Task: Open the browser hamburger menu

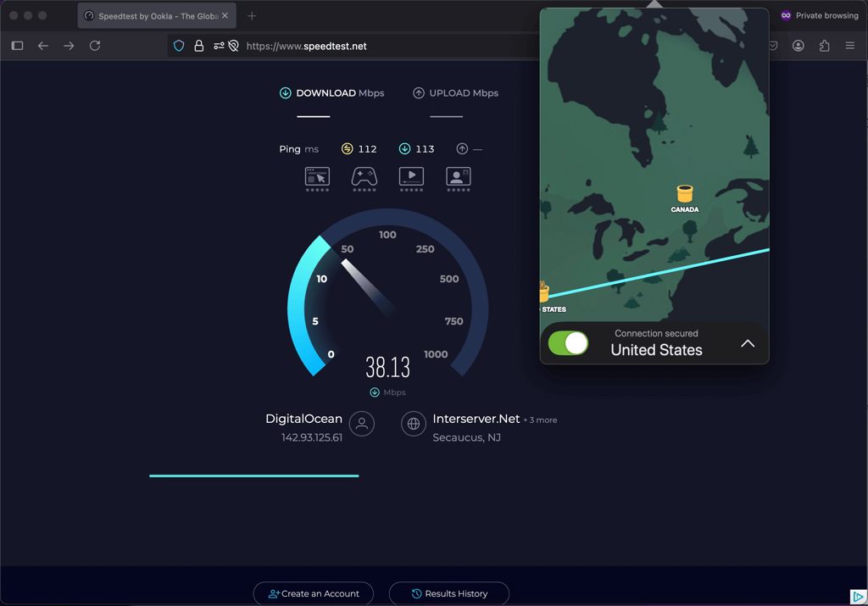Action: 850,46
